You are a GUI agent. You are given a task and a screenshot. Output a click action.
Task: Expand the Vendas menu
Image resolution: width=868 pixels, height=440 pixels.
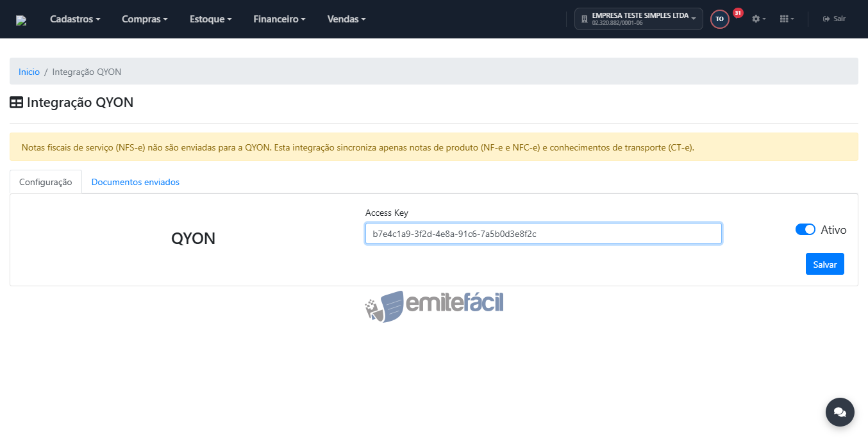click(347, 19)
